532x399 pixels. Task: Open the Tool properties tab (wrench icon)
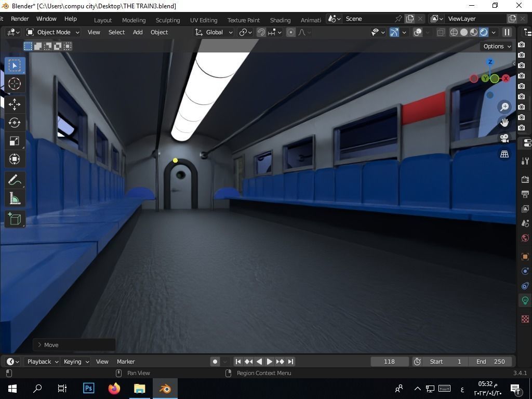click(525, 161)
